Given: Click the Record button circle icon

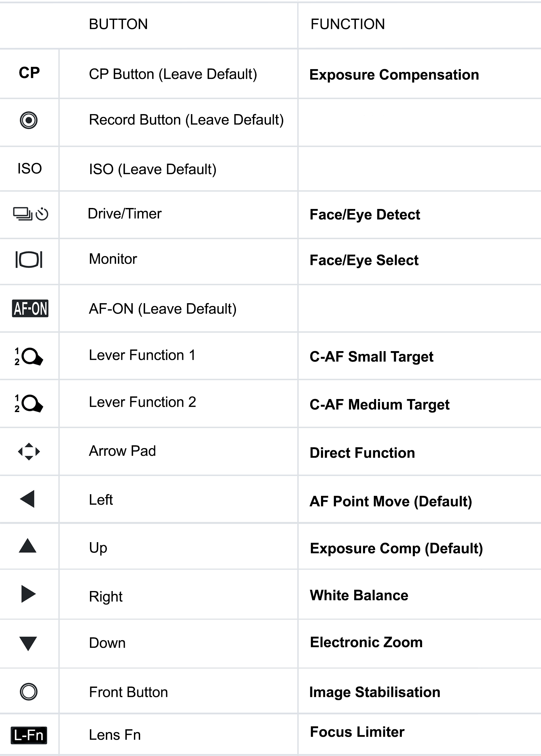Looking at the screenshot, I should point(29,120).
